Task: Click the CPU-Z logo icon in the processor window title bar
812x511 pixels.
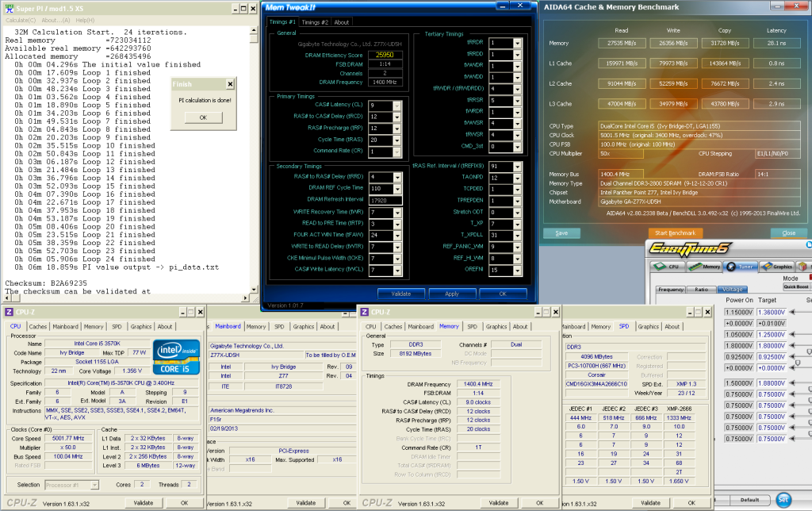Action: pos(9,312)
